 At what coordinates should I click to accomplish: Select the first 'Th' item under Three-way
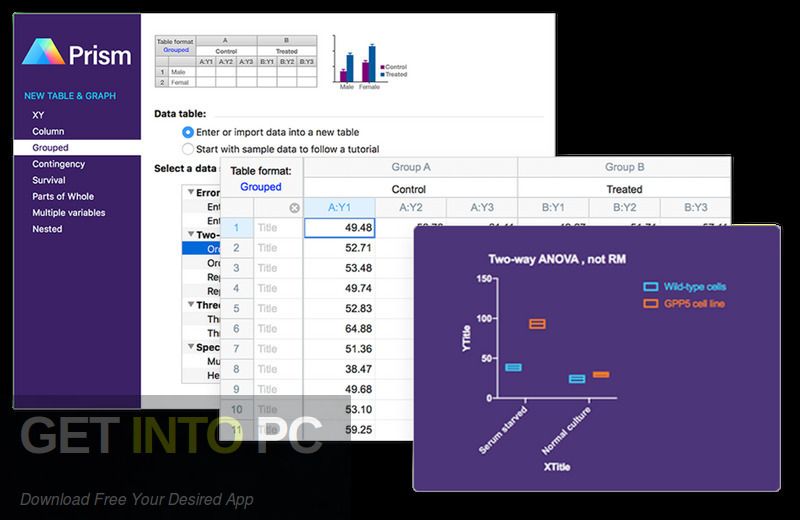coord(202,319)
